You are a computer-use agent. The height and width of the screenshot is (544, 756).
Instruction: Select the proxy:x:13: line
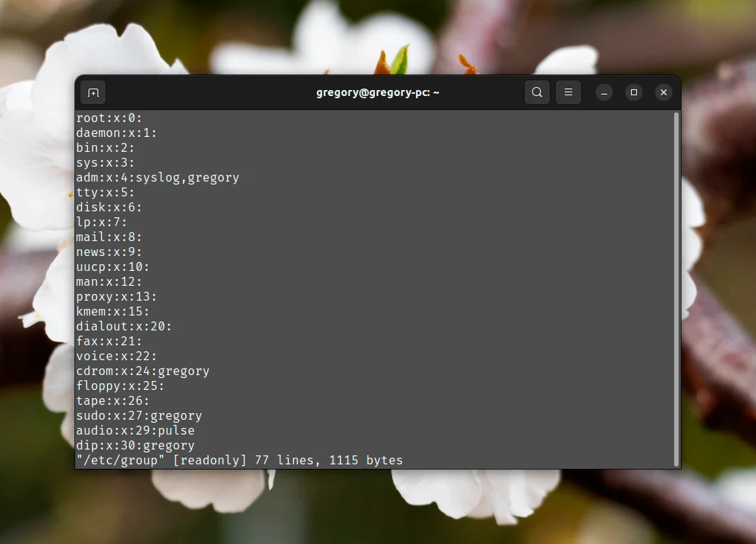[116, 296]
